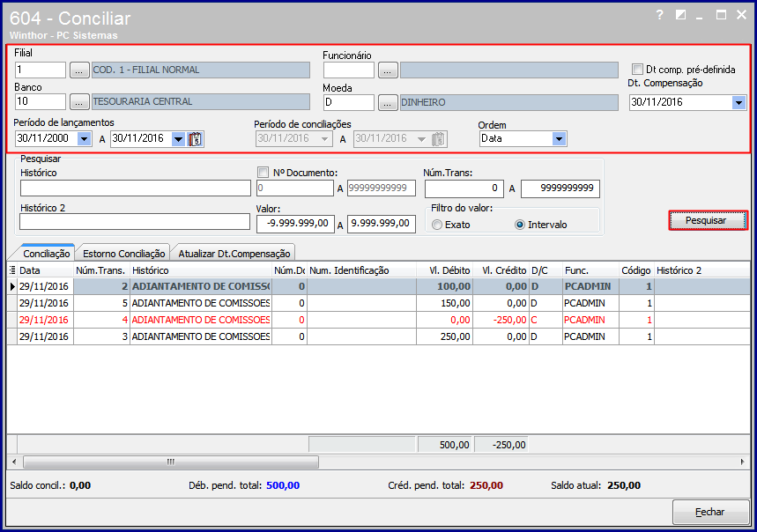Click the calendar icon beside Período de lançamentos

click(196, 139)
